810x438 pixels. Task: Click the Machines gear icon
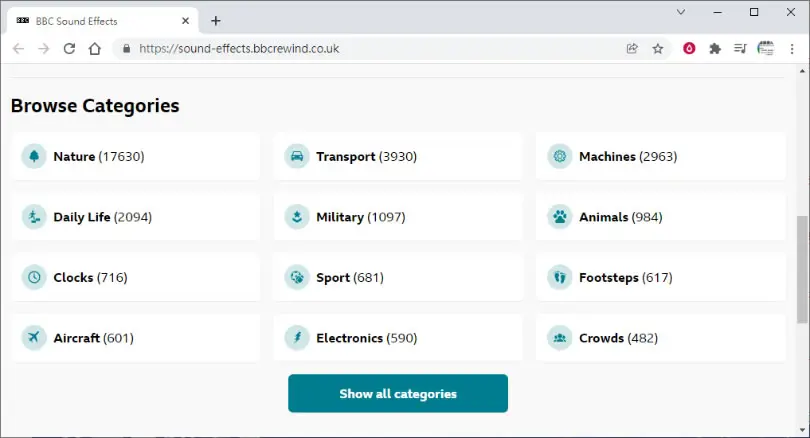[x=559, y=156]
